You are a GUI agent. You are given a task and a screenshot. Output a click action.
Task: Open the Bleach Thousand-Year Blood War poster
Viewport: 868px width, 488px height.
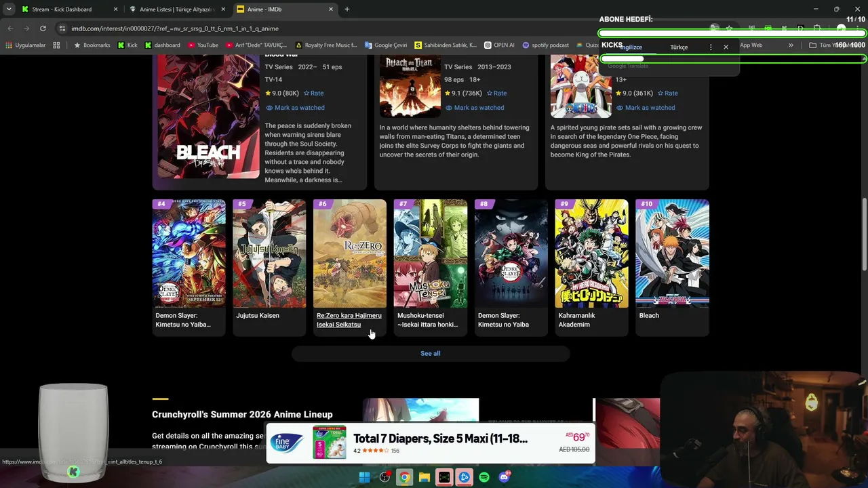coord(208,117)
